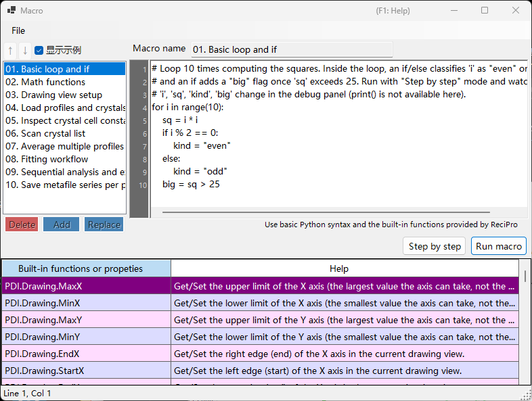Select the PDI.Drawing.MinY row
Viewport: 532px width, 401px height.
261,337
